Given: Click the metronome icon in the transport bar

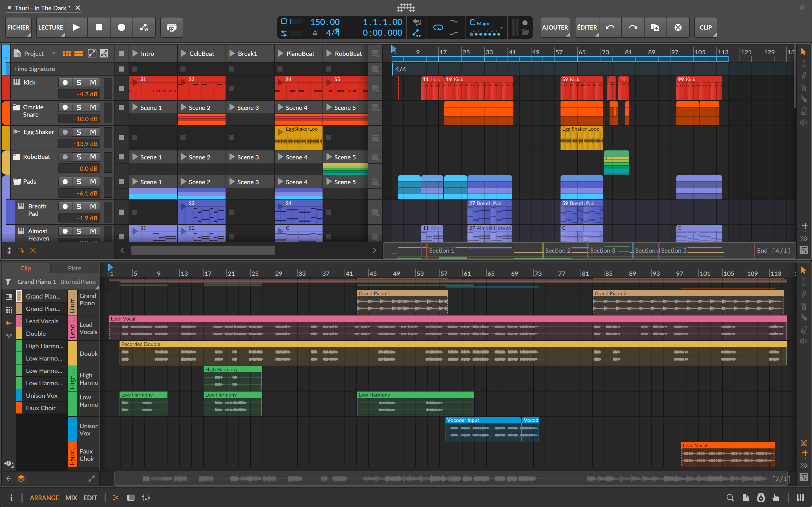Looking at the screenshot, I should point(315,32).
